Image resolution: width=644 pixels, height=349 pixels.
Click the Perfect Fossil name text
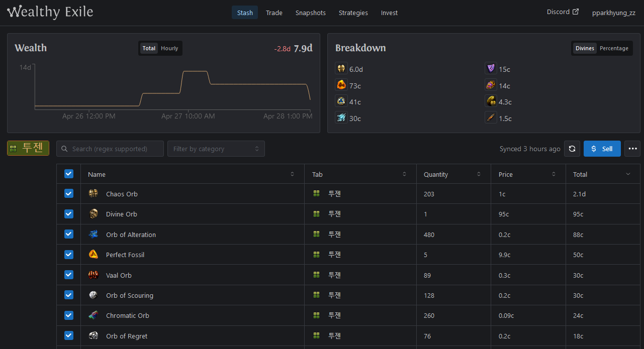click(x=125, y=255)
